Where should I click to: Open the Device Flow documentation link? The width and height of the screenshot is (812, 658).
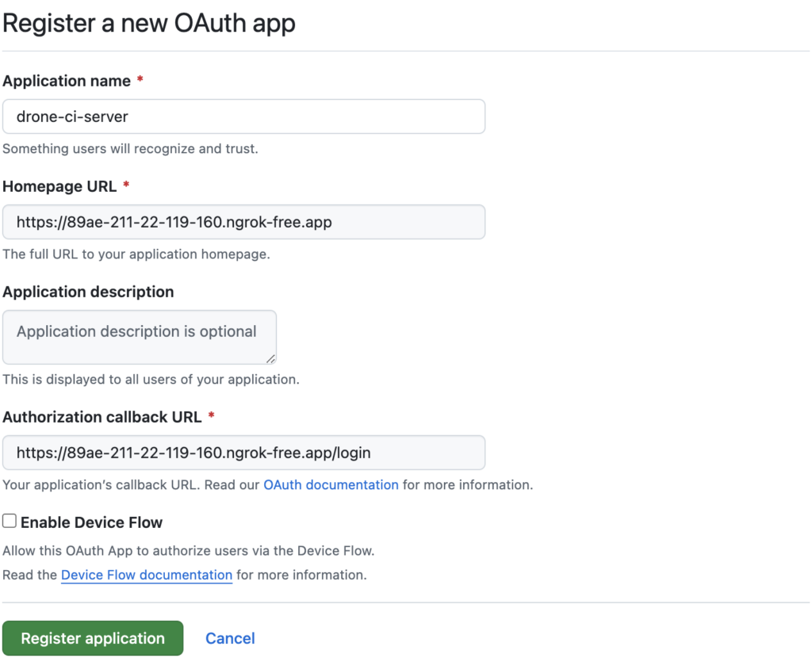click(146, 575)
